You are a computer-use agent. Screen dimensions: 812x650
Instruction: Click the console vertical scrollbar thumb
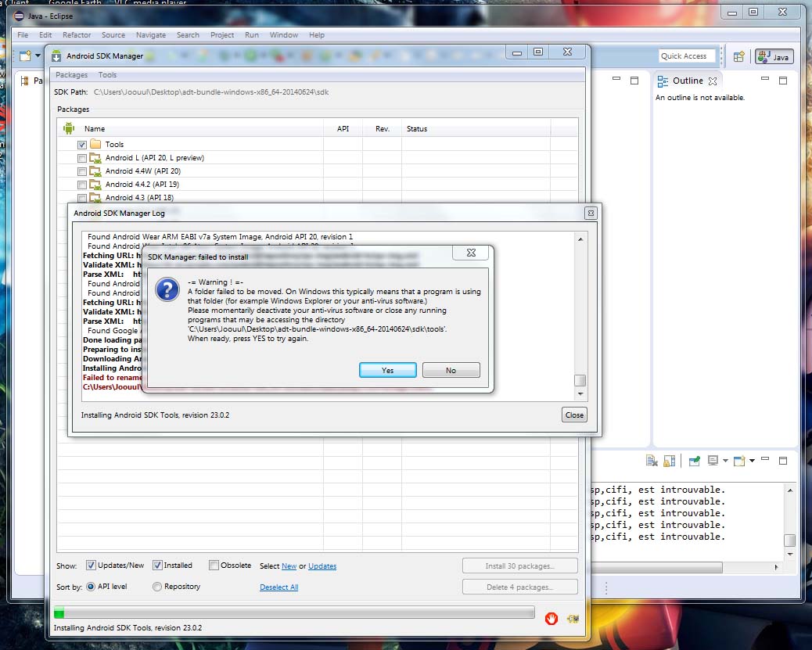click(789, 540)
